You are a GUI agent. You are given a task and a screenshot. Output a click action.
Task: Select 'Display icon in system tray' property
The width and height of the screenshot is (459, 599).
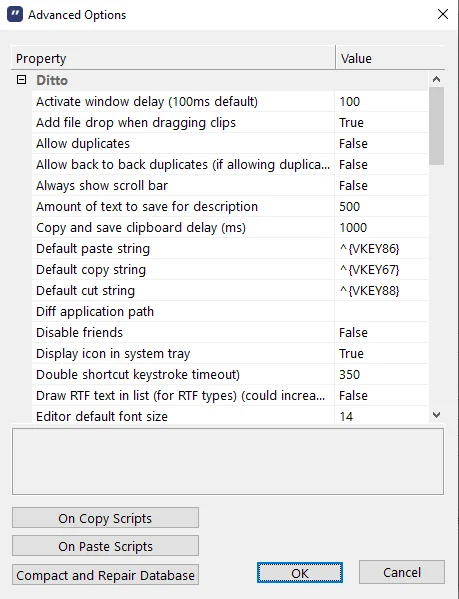pyautogui.click(x=183, y=354)
